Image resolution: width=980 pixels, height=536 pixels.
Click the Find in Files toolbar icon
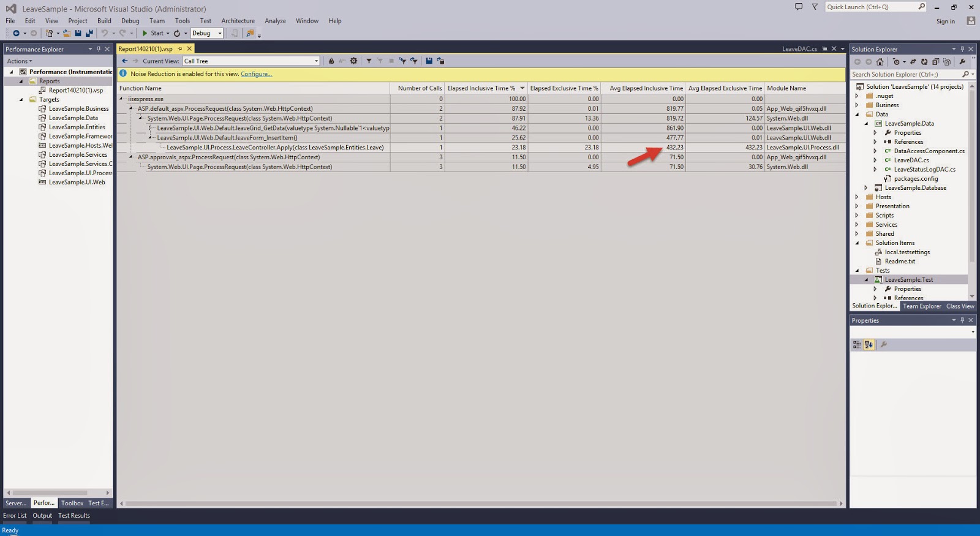pyautogui.click(x=250, y=33)
